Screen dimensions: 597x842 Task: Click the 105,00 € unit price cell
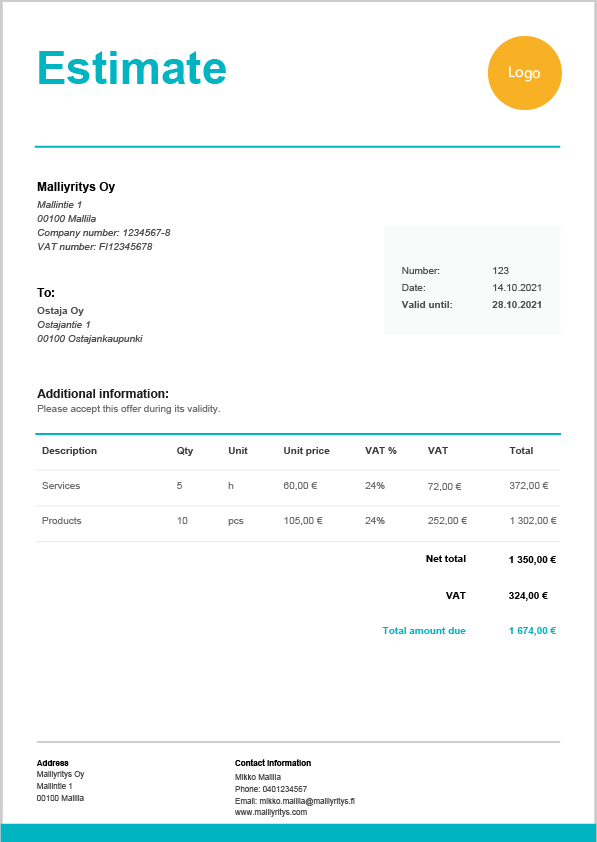[303, 520]
